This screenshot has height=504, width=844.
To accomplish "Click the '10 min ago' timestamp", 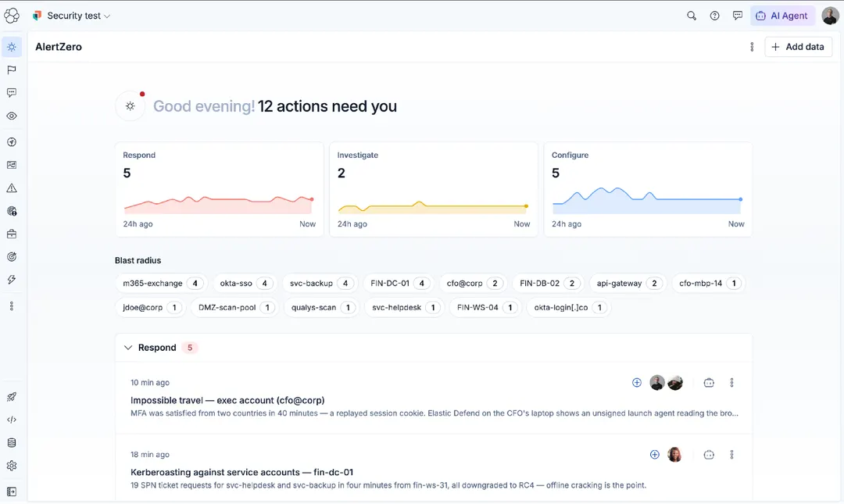I will (x=149, y=383).
